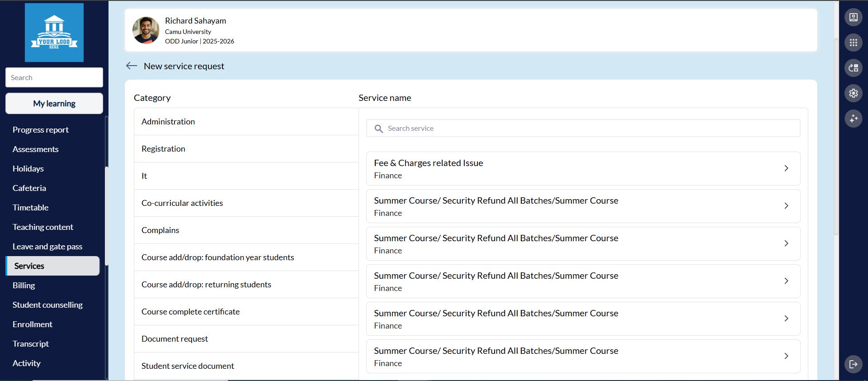This screenshot has height=381, width=868.
Task: Click Richard Sahayam's profile photo
Action: pos(146,30)
